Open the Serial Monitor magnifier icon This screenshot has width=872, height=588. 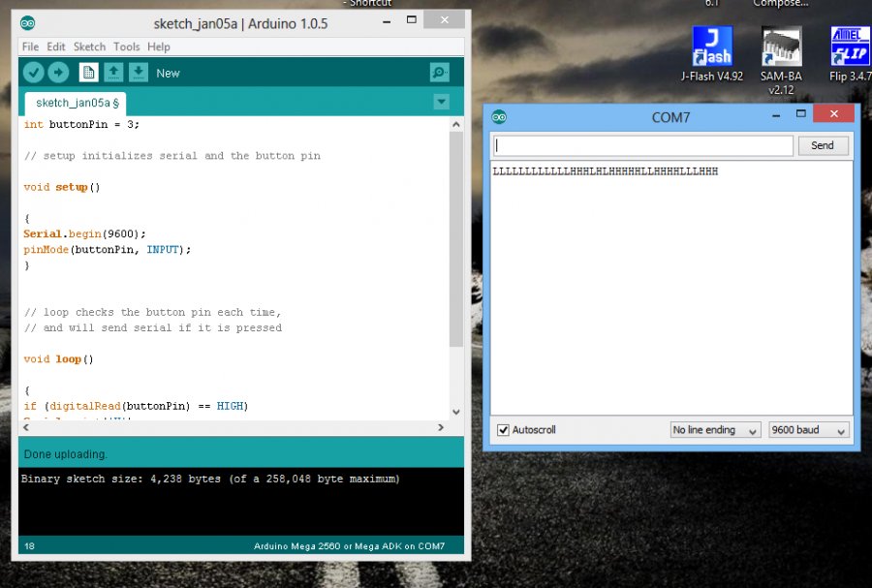click(439, 73)
